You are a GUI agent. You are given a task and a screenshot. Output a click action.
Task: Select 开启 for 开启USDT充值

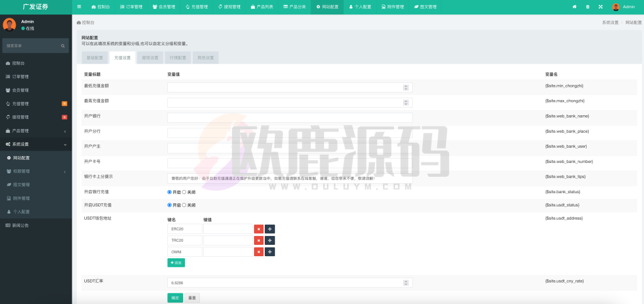coord(169,205)
